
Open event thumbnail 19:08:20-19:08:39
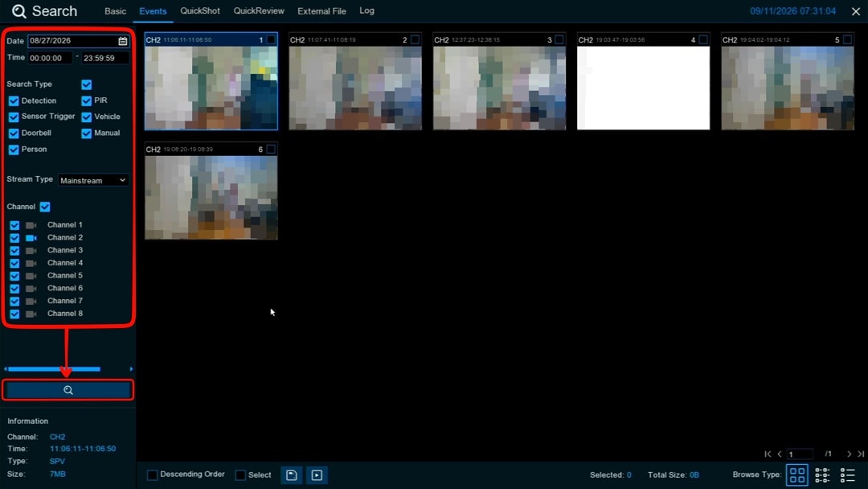(211, 197)
